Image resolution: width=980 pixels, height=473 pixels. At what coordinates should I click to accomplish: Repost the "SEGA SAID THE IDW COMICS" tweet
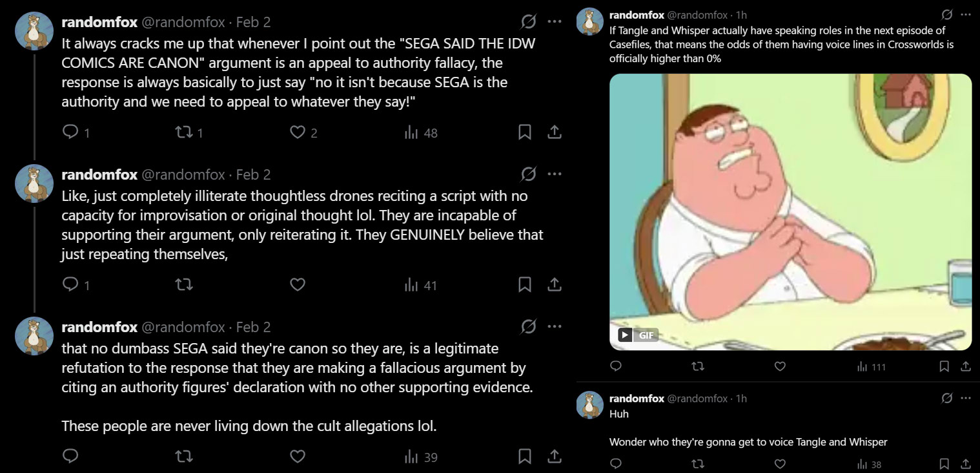click(184, 132)
